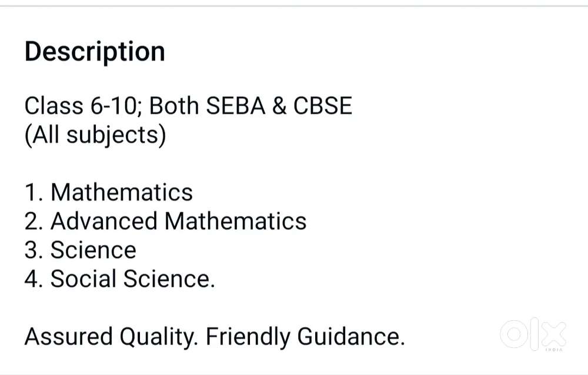Screen dimensions: 588x375
Task: Click the list number "1."
Action: 33,192
